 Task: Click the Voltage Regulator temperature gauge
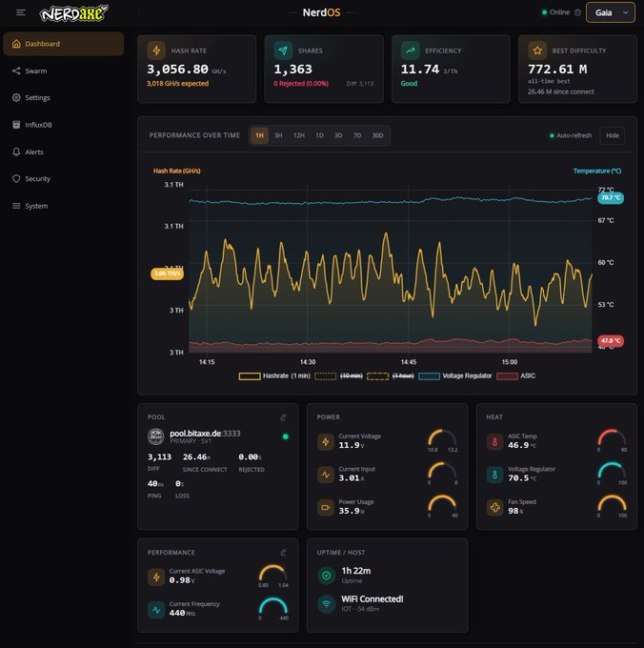tap(613, 474)
